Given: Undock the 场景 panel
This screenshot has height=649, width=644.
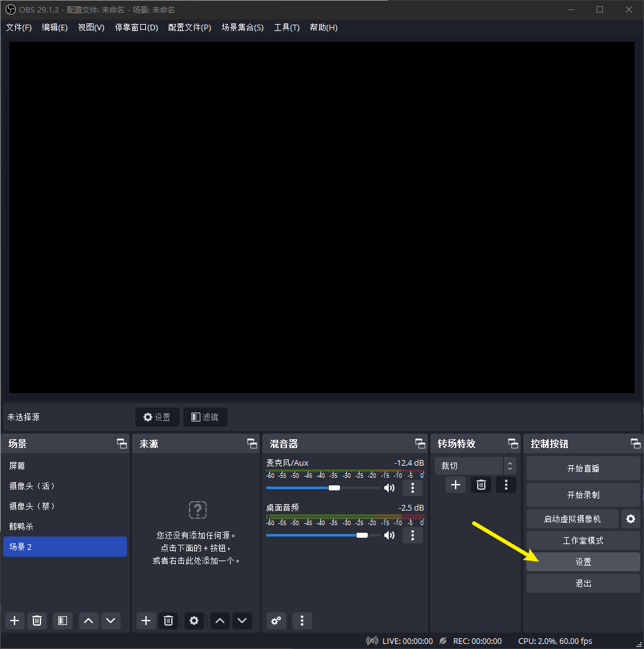Looking at the screenshot, I should [122, 444].
